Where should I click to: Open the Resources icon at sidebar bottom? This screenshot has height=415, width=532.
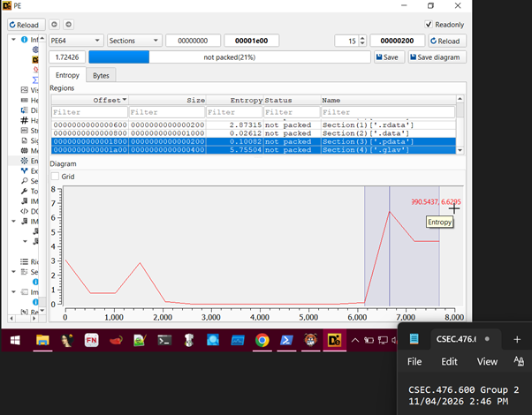click(x=25, y=312)
